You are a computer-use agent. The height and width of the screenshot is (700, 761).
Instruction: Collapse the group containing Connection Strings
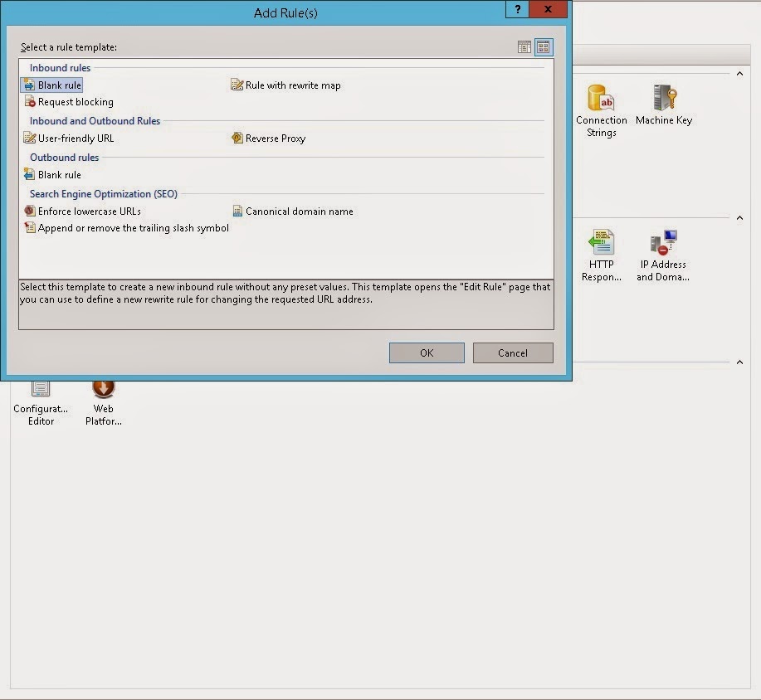[739, 74]
